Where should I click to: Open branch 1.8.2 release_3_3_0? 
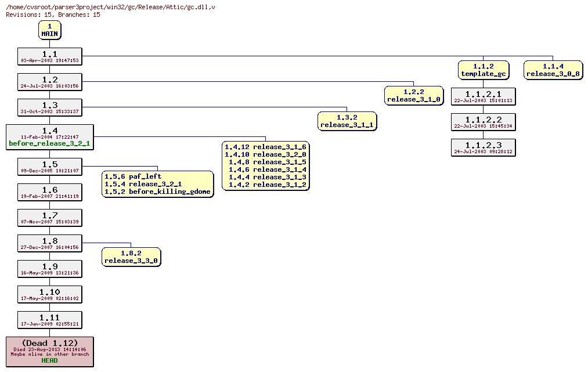tap(131, 257)
